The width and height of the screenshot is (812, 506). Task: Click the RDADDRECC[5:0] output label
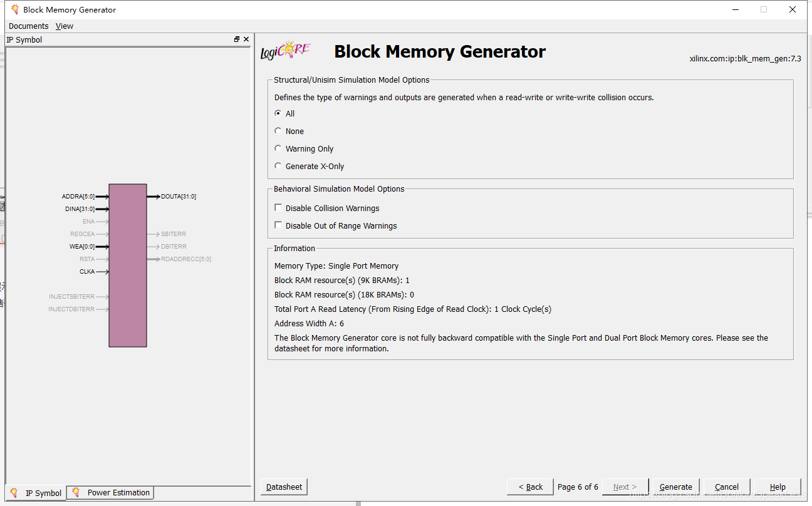[186, 259]
